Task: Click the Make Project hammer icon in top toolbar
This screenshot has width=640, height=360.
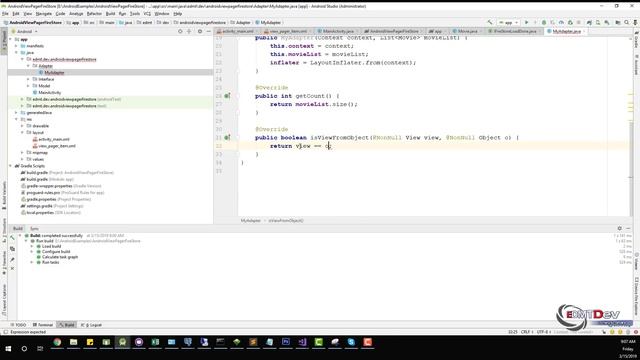Action: [x=489, y=22]
